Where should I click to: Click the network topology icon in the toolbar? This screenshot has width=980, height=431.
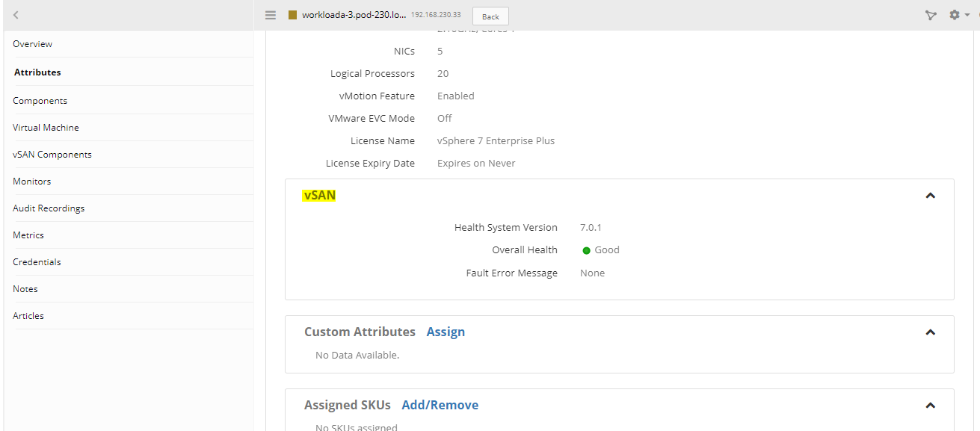point(931,15)
